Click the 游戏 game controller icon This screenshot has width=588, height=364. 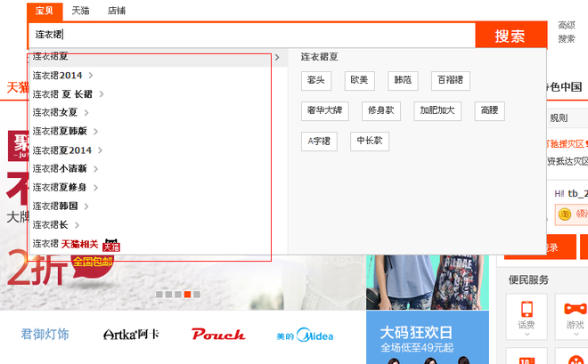coord(575,310)
